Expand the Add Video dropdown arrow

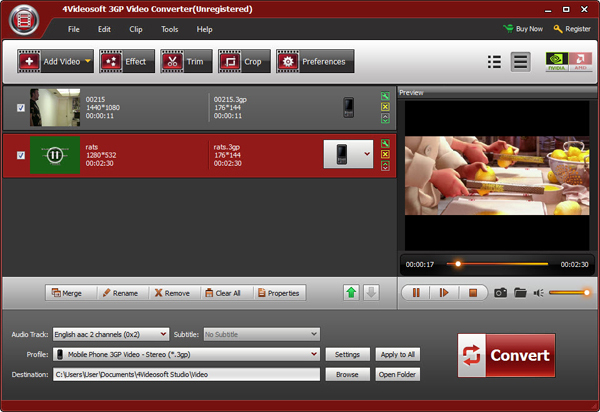[88, 61]
